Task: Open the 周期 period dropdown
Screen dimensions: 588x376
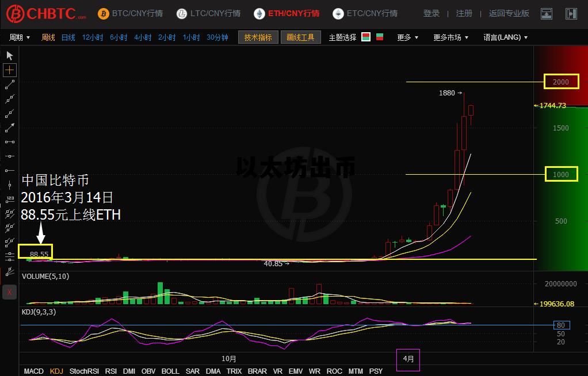Action: pos(20,37)
